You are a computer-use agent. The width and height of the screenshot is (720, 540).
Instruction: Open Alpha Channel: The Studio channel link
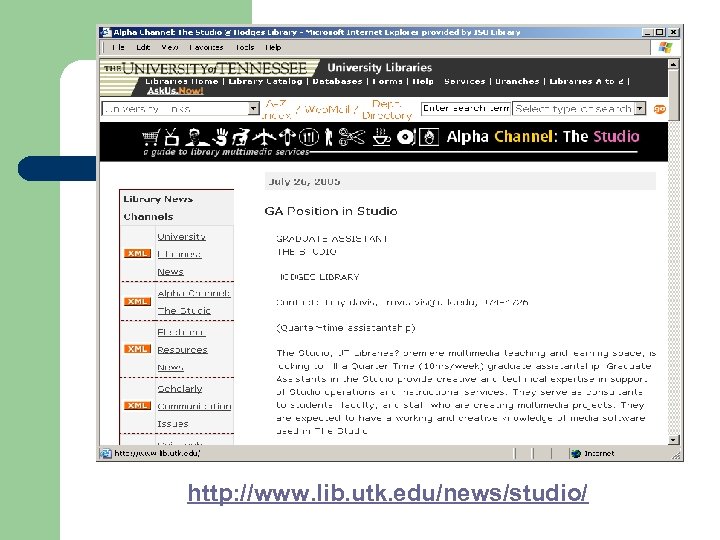[193, 302]
